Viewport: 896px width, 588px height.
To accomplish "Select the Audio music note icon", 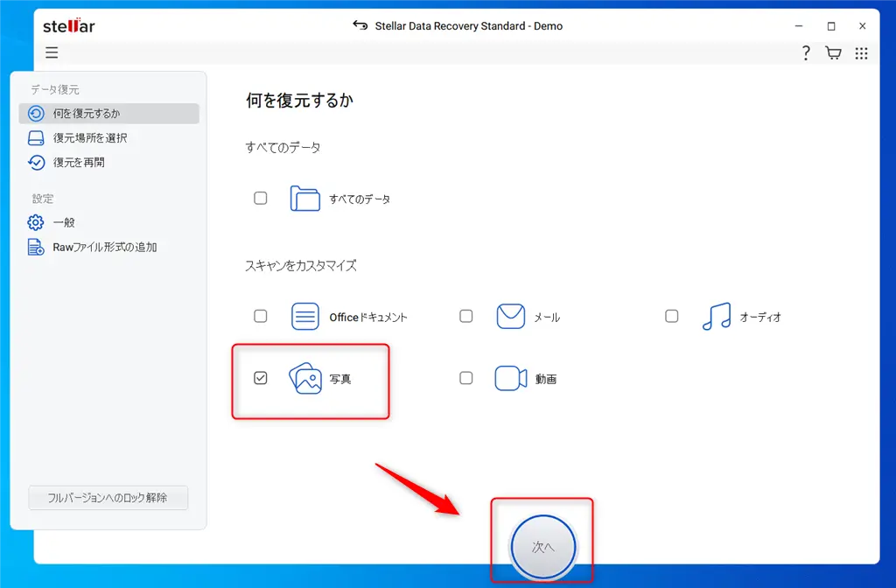I will pyautogui.click(x=715, y=315).
